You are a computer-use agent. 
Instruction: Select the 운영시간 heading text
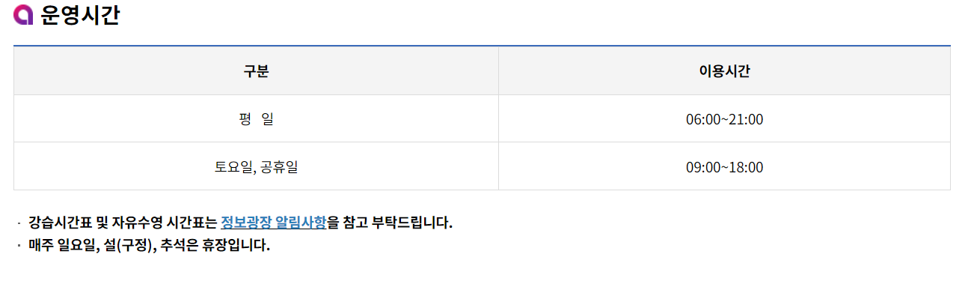(80, 15)
